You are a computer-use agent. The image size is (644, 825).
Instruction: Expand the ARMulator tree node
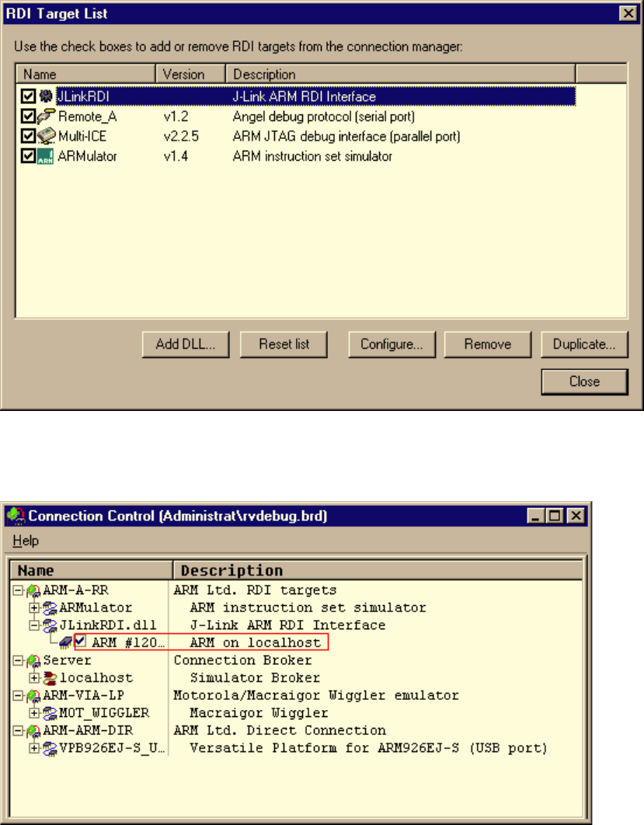click(x=34, y=607)
